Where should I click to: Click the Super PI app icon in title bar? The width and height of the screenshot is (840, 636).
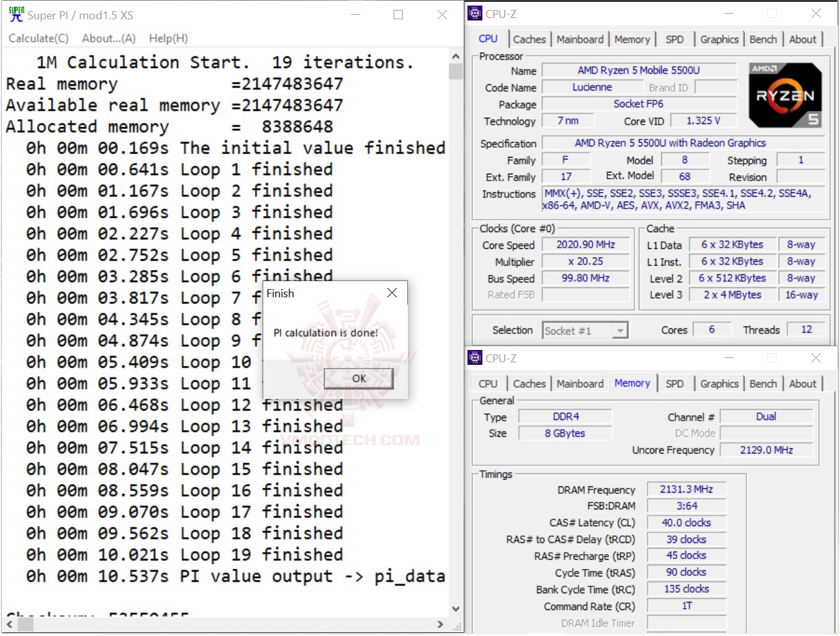16,14
